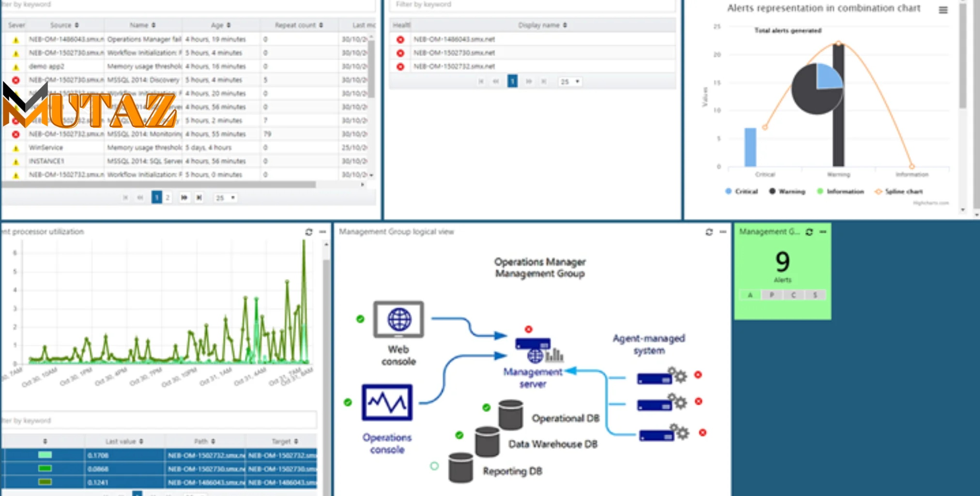Open Highcharts.com credit link

pos(931,203)
